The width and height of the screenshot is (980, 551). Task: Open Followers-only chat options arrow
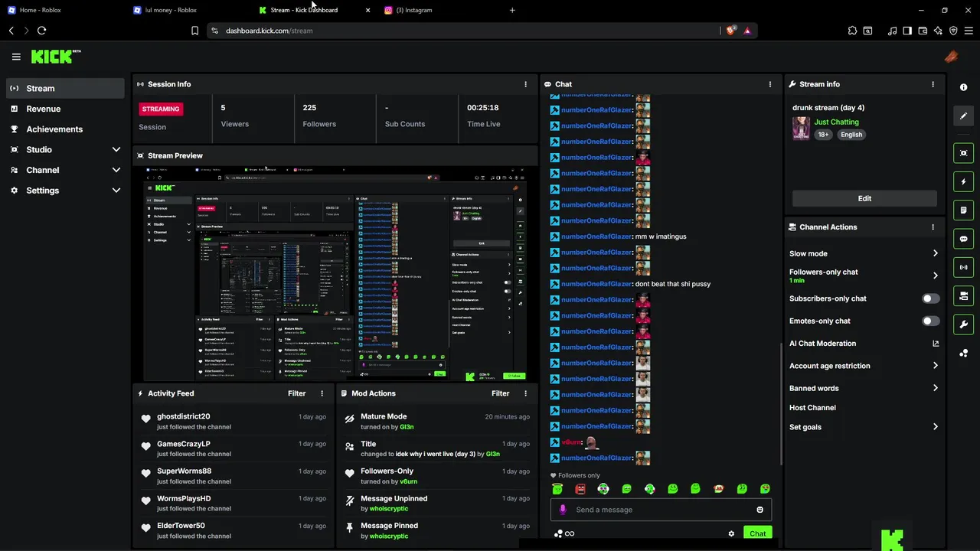935,275
